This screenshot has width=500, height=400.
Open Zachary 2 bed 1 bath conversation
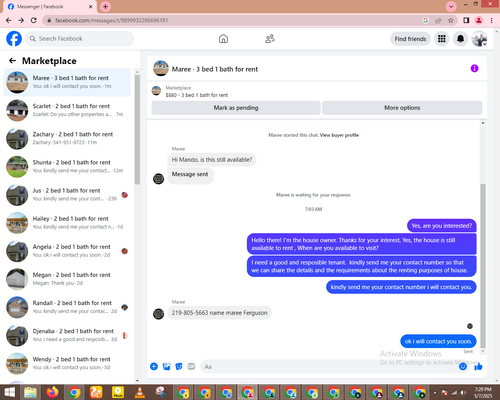[67, 138]
